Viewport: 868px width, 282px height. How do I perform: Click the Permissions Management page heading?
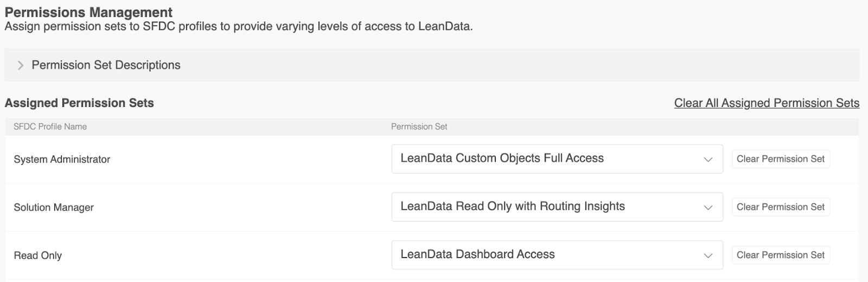(88, 12)
